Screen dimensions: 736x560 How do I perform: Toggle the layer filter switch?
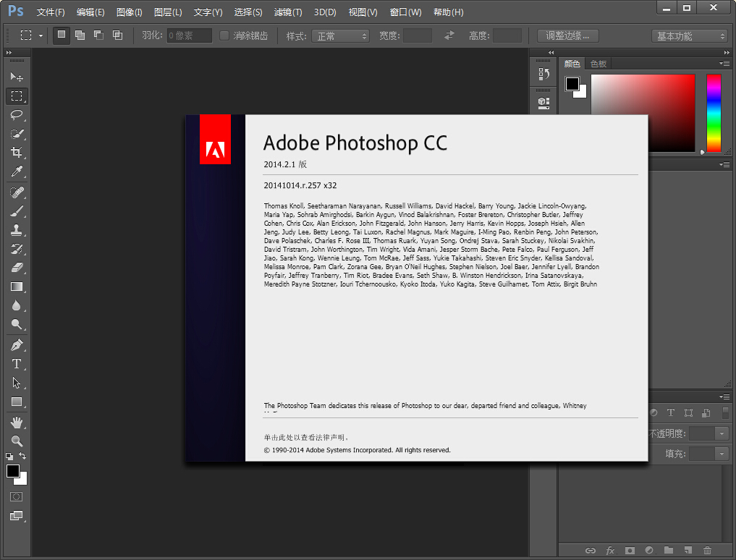pyautogui.click(x=725, y=412)
